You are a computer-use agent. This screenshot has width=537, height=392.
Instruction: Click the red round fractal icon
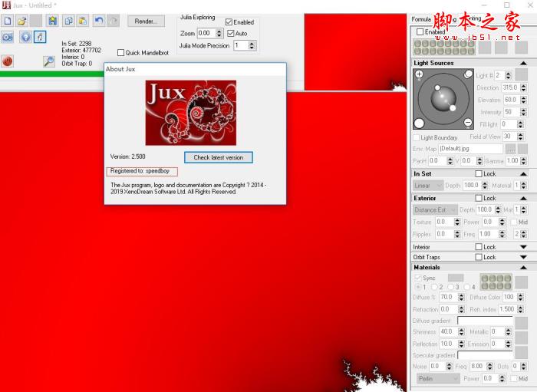(x=7, y=61)
